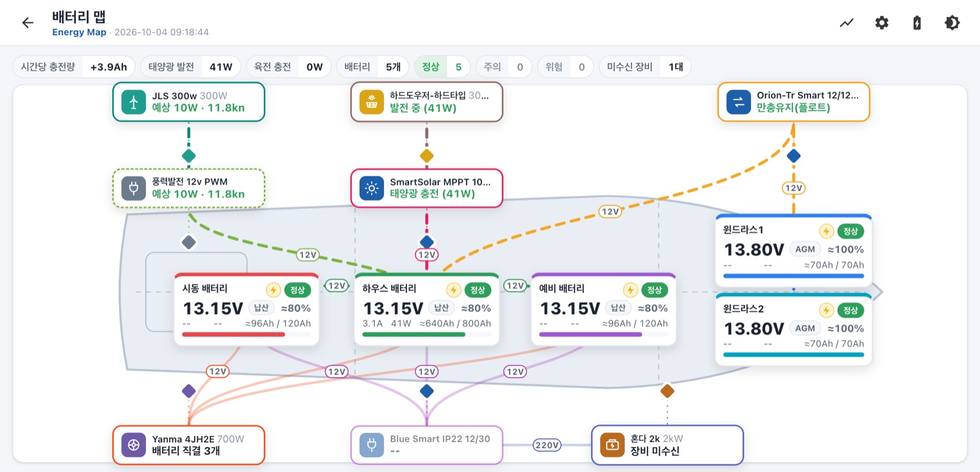The image size is (980, 472).
Task: Click the JLS 300w wind turbine icon
Action: point(134,102)
